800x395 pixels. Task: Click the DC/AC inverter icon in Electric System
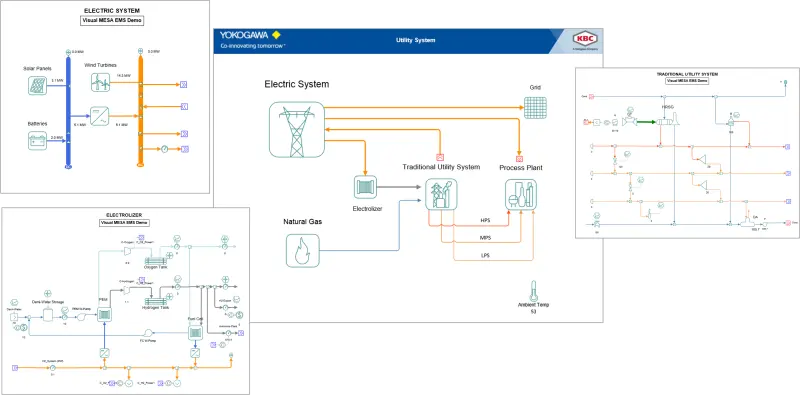(x=99, y=116)
